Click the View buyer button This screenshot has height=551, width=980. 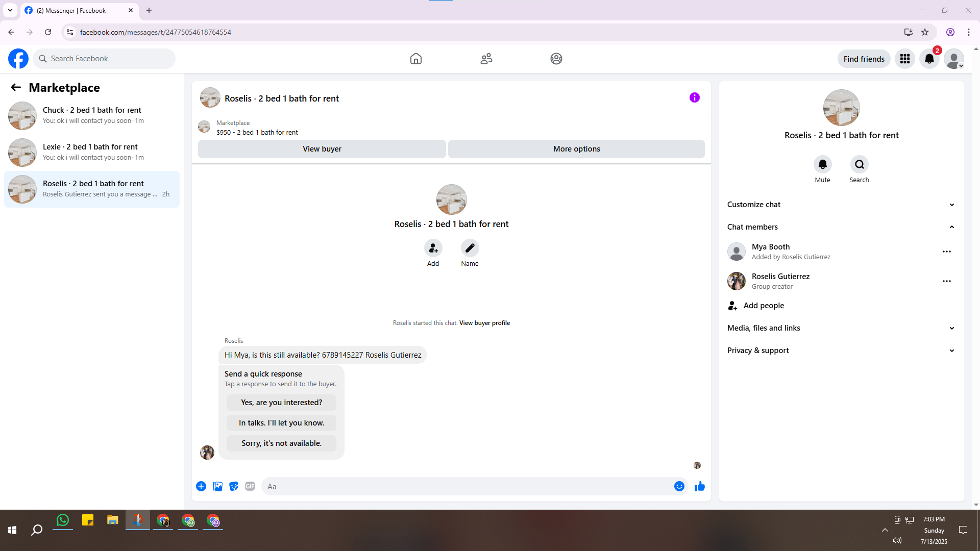tap(322, 149)
